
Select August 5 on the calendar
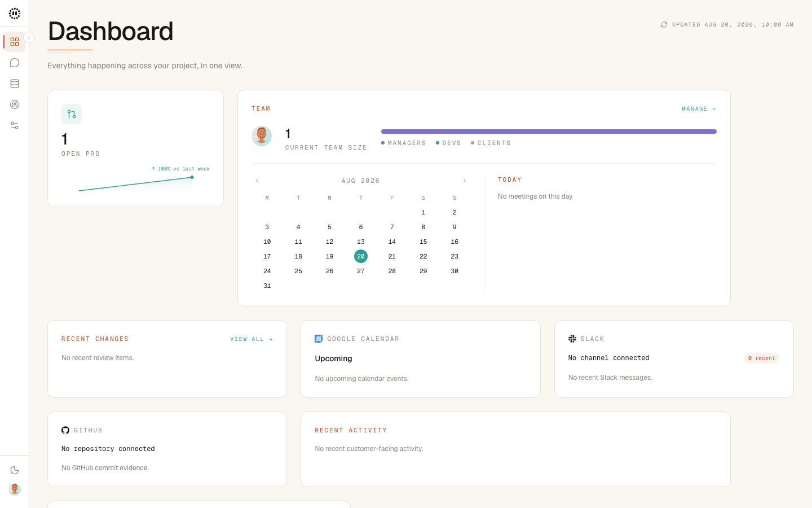click(x=330, y=227)
